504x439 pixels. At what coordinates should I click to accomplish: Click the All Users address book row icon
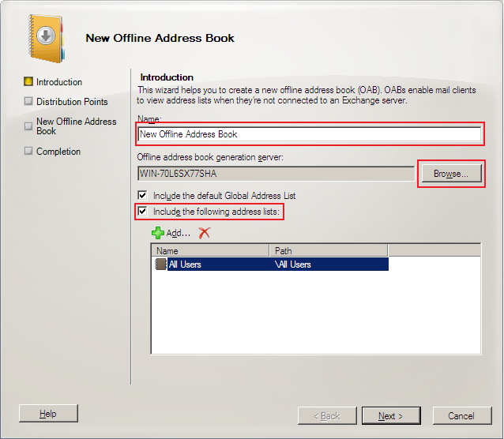coord(160,264)
